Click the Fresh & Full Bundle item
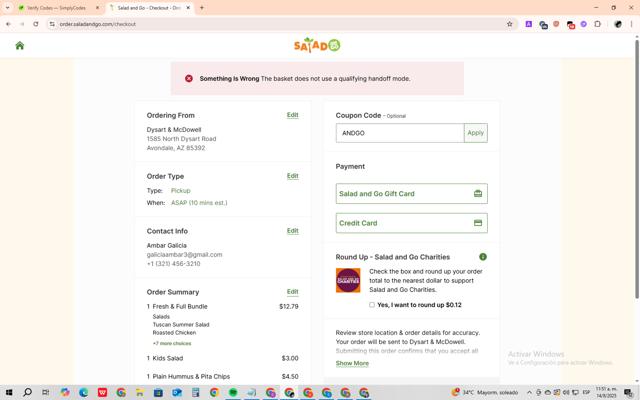 pos(180,307)
